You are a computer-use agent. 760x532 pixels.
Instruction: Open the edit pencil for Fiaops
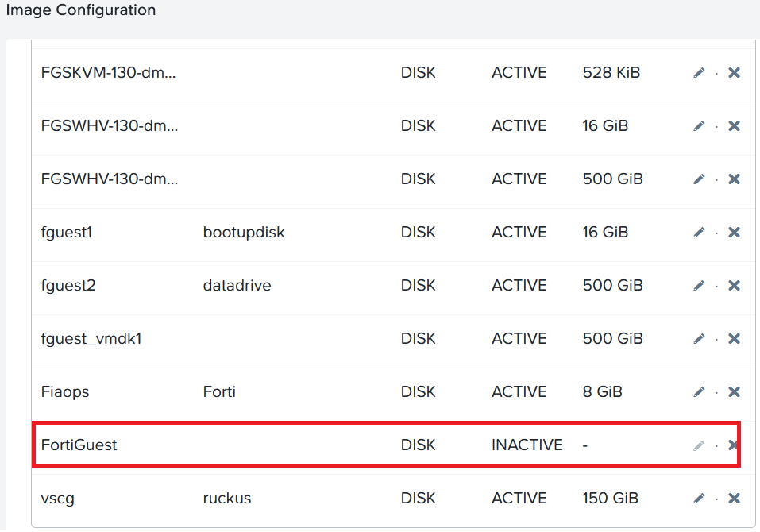click(698, 391)
